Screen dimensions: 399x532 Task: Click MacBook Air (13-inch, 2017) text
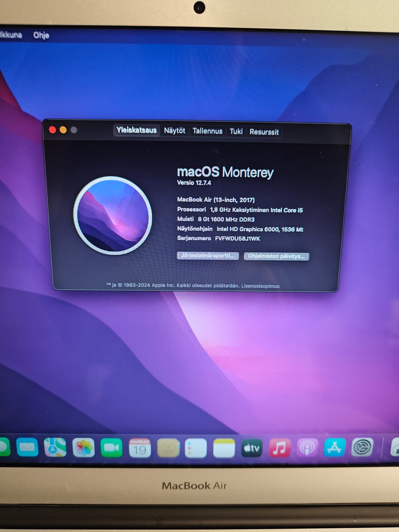pos(216,200)
